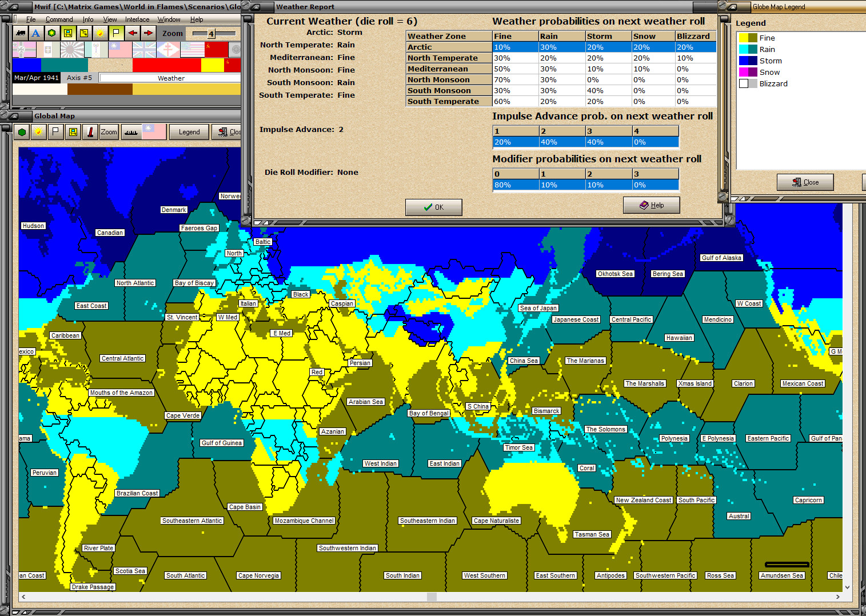Image resolution: width=866 pixels, height=616 pixels.
Task: Click the Global Map vertical scrollbar down arrow
Action: (847, 587)
